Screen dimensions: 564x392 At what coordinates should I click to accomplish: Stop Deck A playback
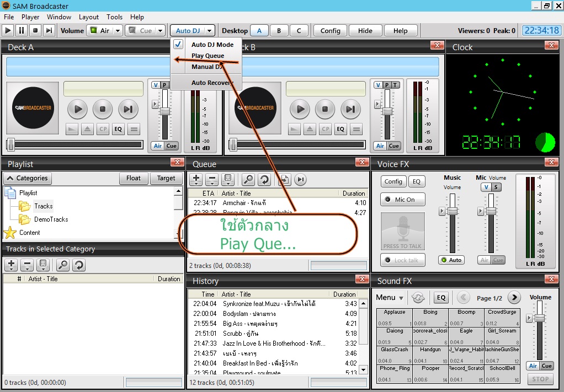(103, 109)
